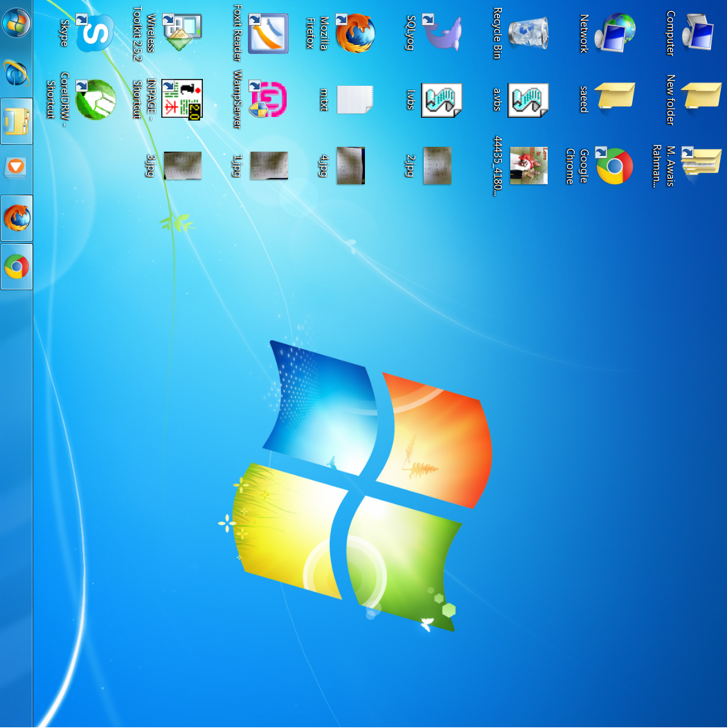This screenshot has width=727, height=728.
Task: Select the 4.jpg image thumbnail
Action: coord(350,166)
